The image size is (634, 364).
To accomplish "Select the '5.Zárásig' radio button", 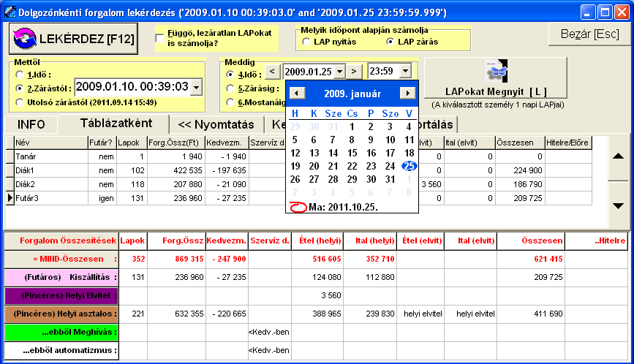I will 230,88.
